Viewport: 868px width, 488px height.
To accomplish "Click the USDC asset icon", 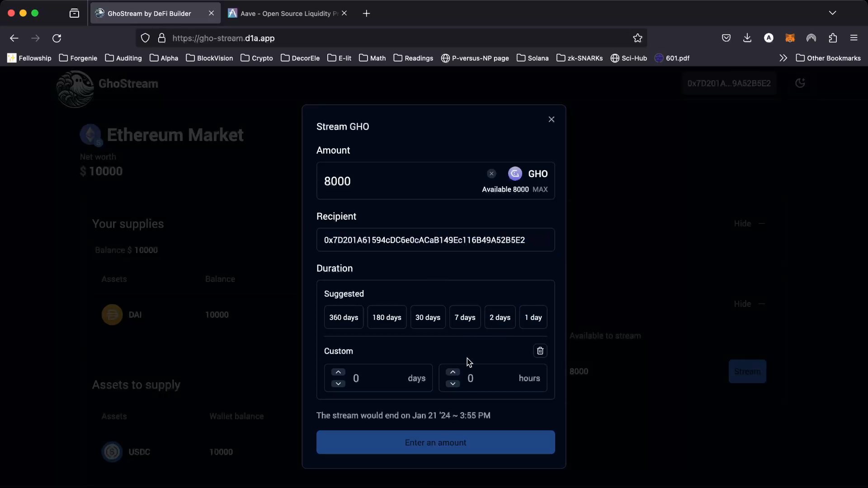I will point(112,452).
